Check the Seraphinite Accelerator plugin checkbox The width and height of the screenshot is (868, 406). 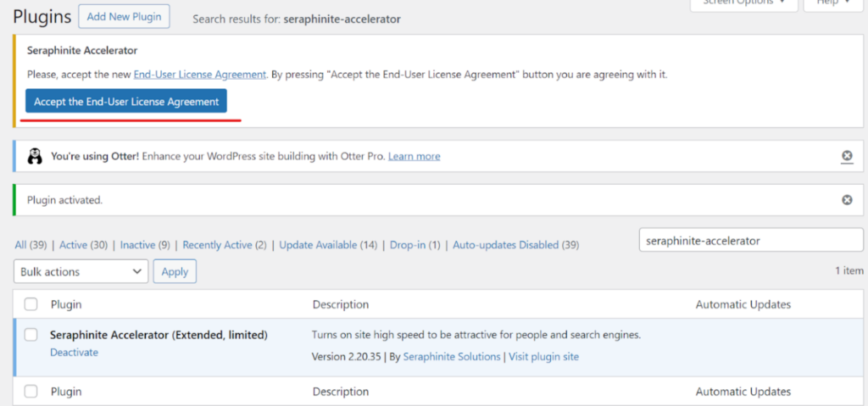coord(31,335)
